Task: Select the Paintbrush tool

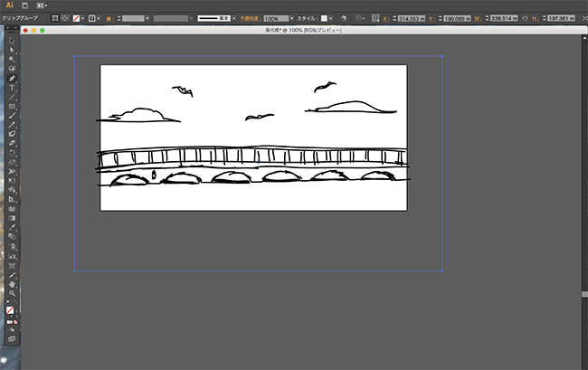Action: pyautogui.click(x=12, y=116)
